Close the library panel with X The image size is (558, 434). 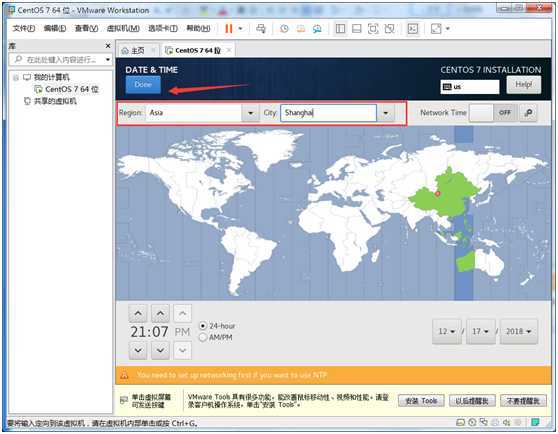[x=108, y=46]
